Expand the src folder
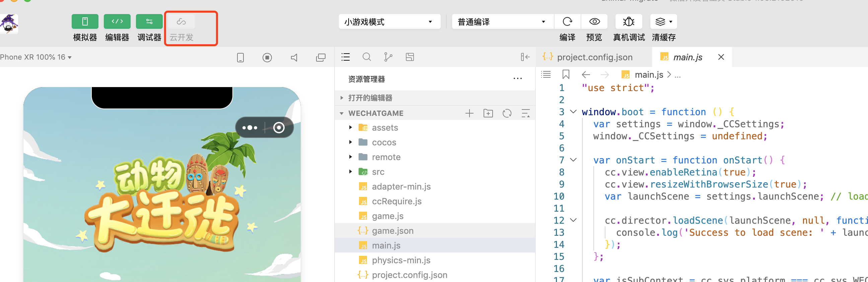Viewport: 868px width, 282px height. [x=435, y=172]
